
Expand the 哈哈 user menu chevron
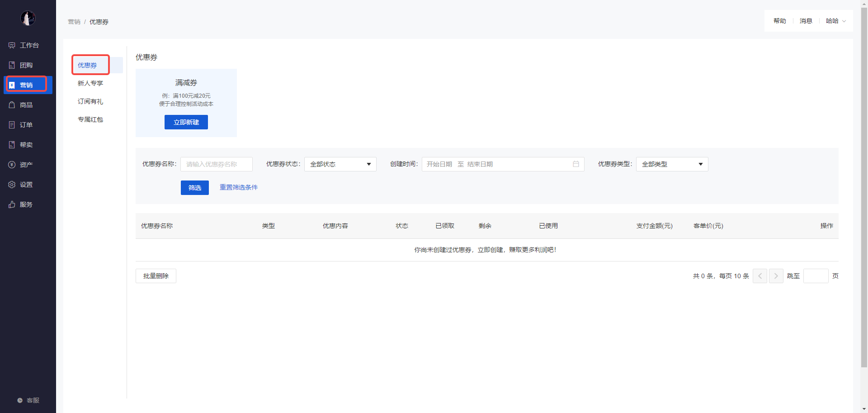pyautogui.click(x=844, y=21)
